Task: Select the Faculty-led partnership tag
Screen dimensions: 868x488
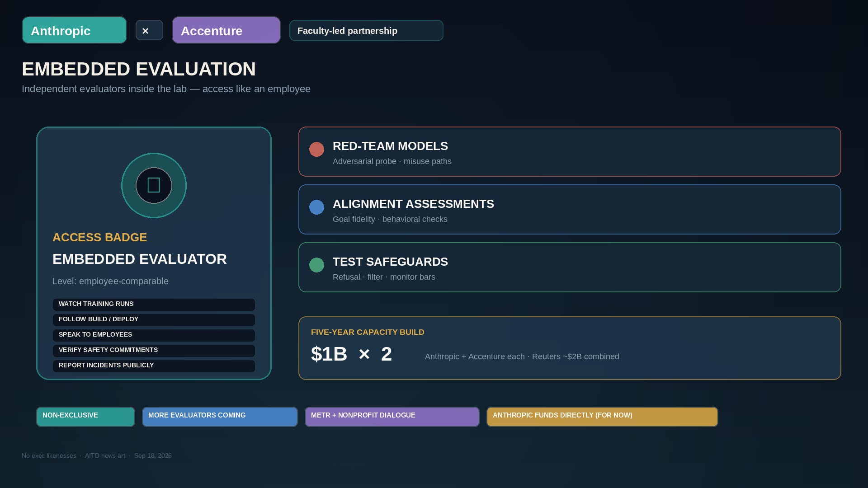Action: 366,31
